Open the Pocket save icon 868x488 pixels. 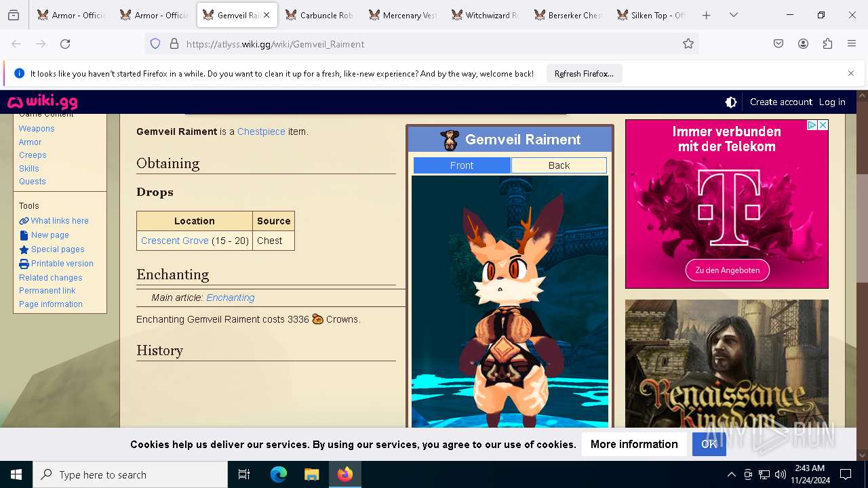(x=778, y=44)
